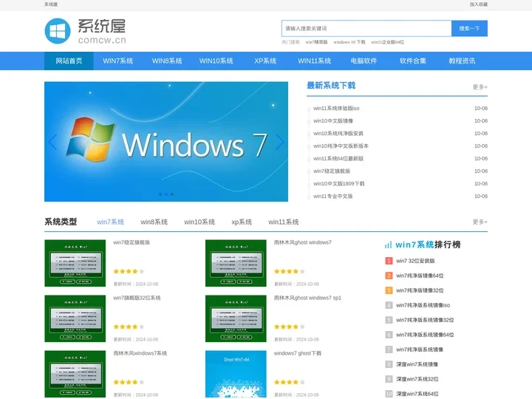Open win7纯净版镜像64位 in ranking list

click(x=420, y=276)
